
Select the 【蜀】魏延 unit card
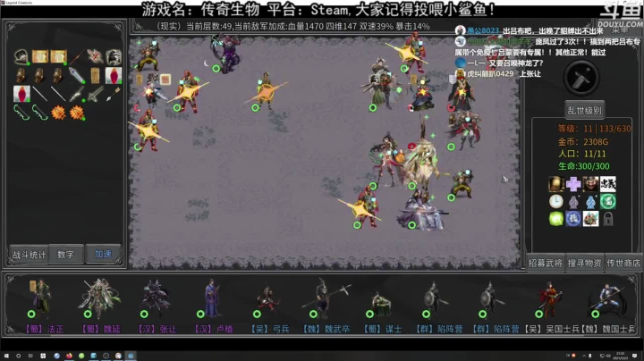pyautogui.click(x=100, y=306)
